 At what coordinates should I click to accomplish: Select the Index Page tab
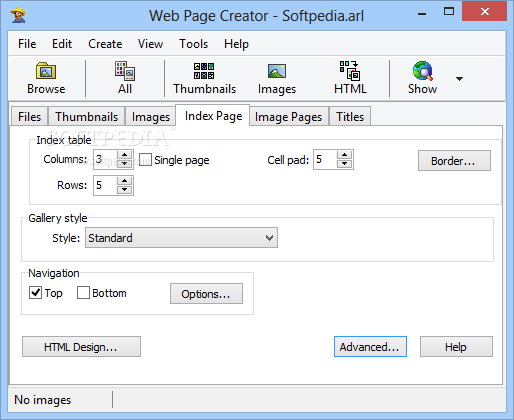[213, 116]
